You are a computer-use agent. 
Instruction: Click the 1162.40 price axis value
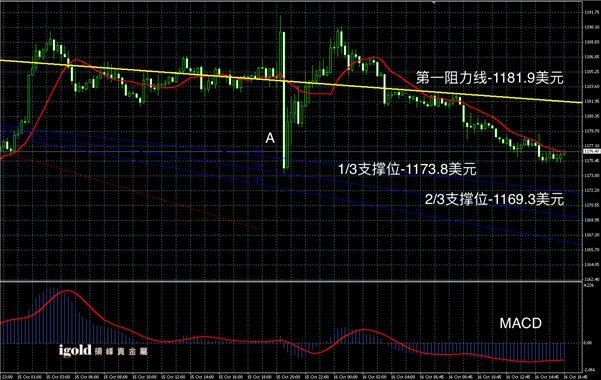[592, 279]
